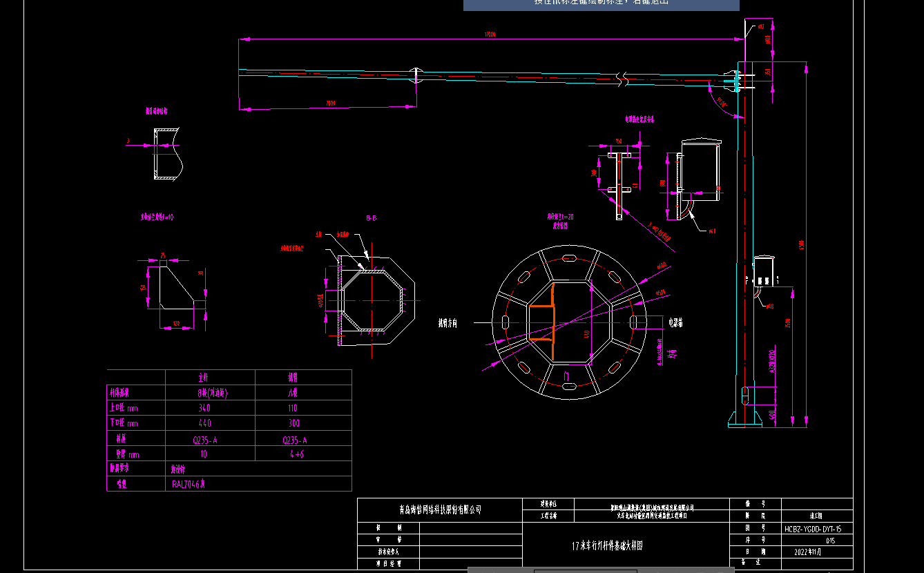Click the 上口径 mm row label
924x573 pixels.
[124, 408]
